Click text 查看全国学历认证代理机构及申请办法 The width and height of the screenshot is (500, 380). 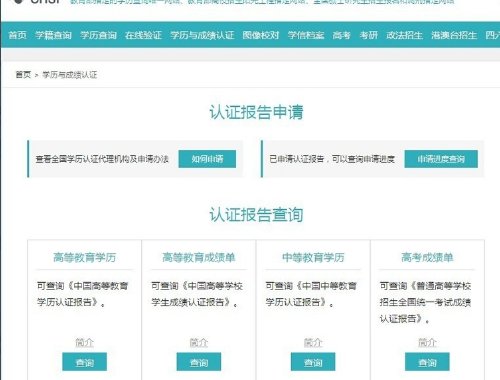(102, 159)
